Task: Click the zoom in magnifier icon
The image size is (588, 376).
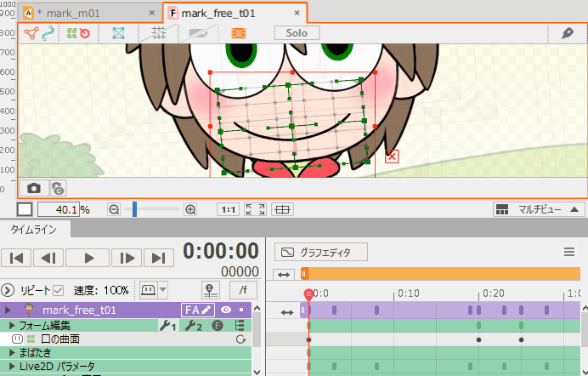Action: [190, 209]
